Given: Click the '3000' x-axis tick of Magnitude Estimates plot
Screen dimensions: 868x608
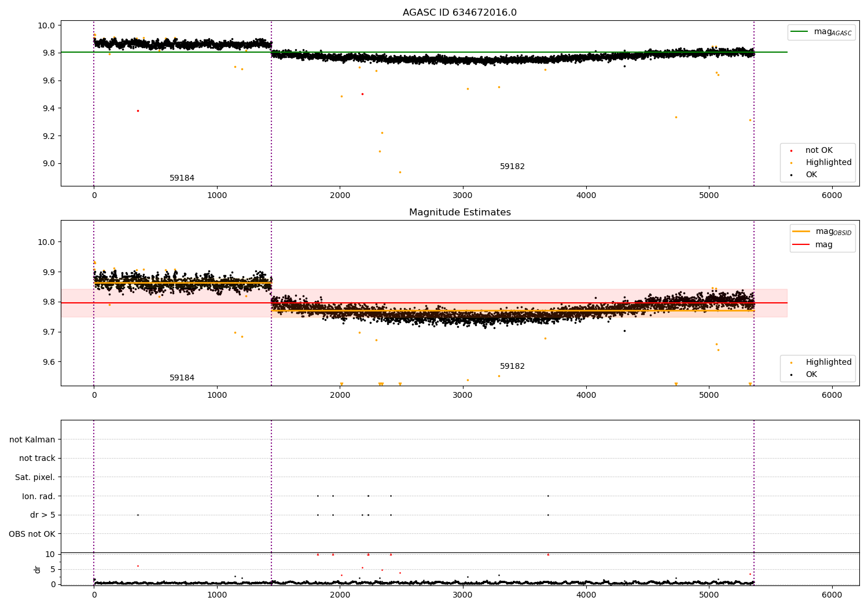Looking at the screenshot, I should [x=463, y=395].
